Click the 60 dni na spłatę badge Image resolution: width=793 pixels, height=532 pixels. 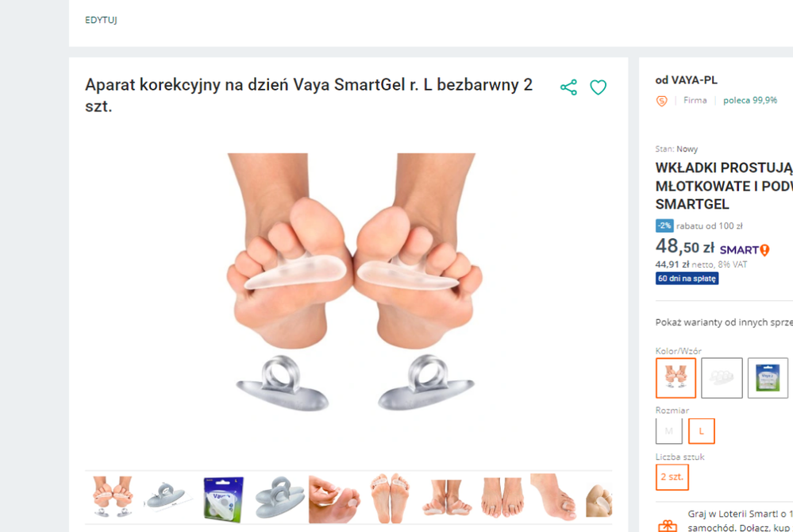687,279
